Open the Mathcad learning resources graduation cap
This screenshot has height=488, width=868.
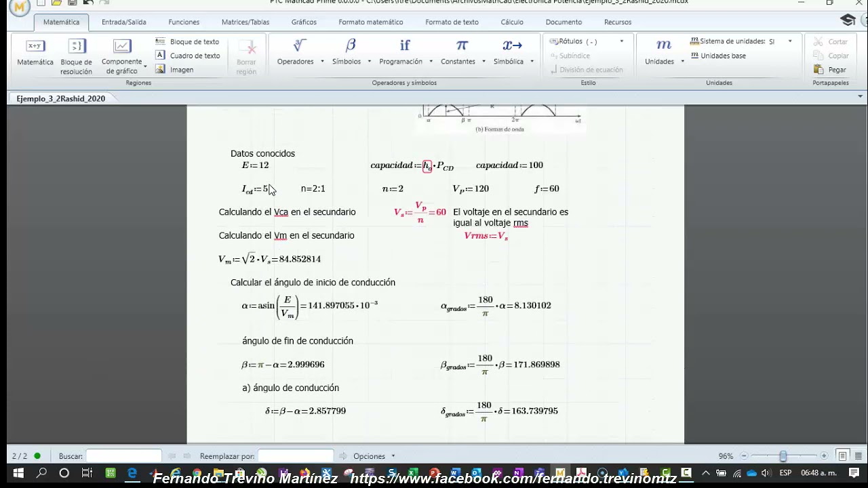point(848,20)
